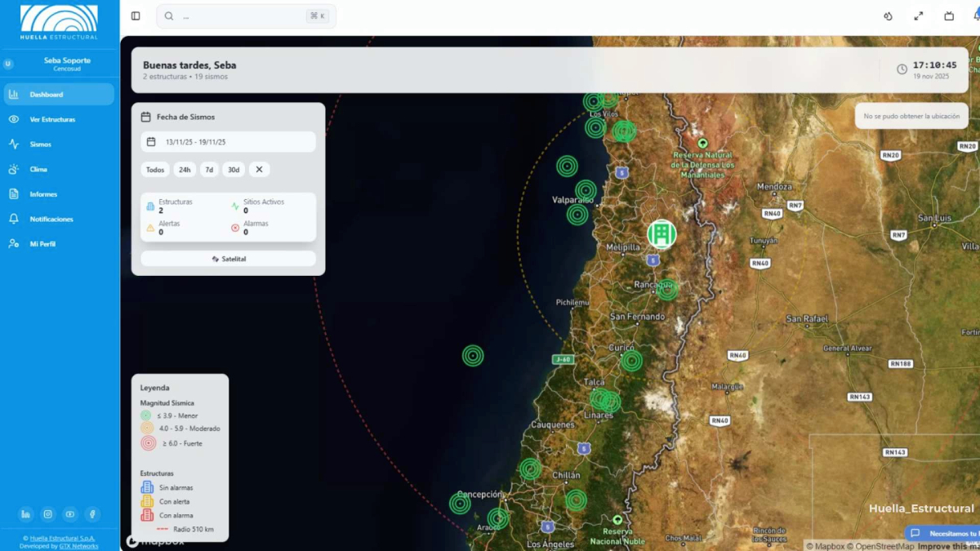The height and width of the screenshot is (551, 980).
Task: Click the 17:10:45 clock display
Action: pyautogui.click(x=934, y=65)
